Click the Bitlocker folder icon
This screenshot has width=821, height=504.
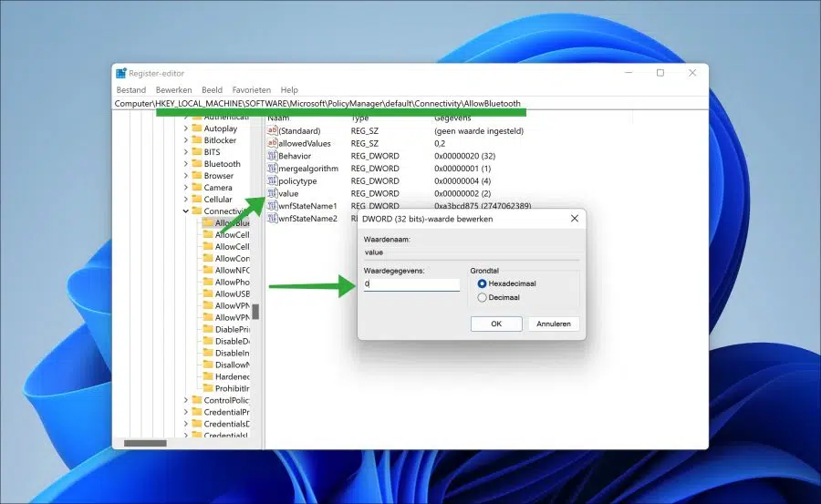197,140
